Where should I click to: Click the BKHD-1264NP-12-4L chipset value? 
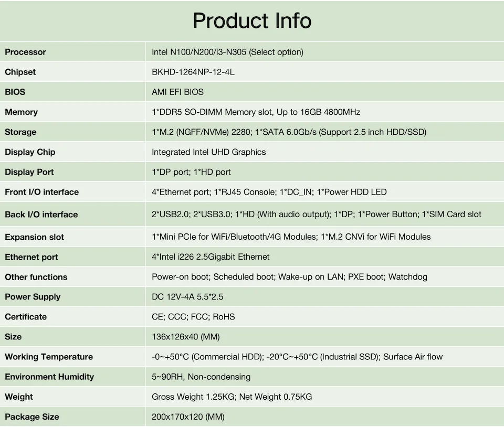193,72
